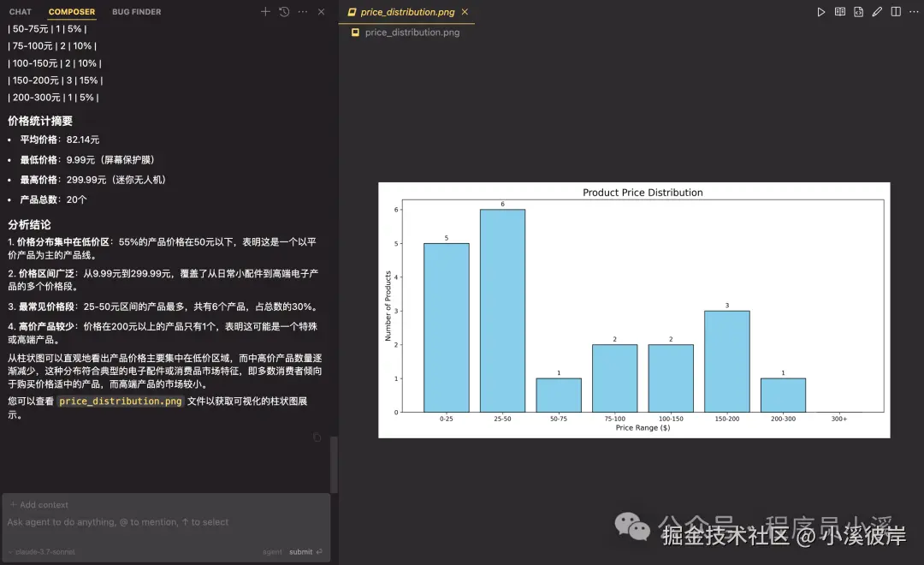Open the composer panel overflow menu (...)

[301, 12]
